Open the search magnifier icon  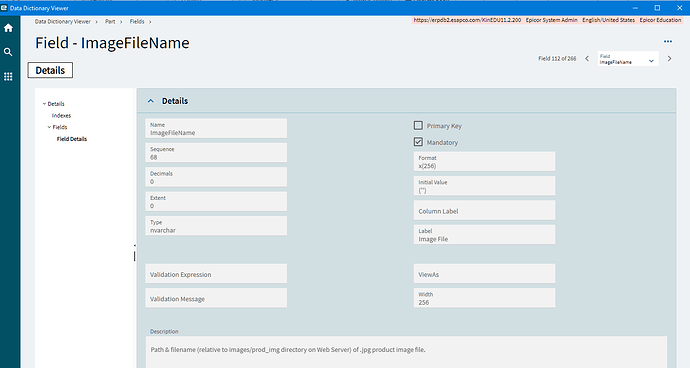pyautogui.click(x=8, y=52)
